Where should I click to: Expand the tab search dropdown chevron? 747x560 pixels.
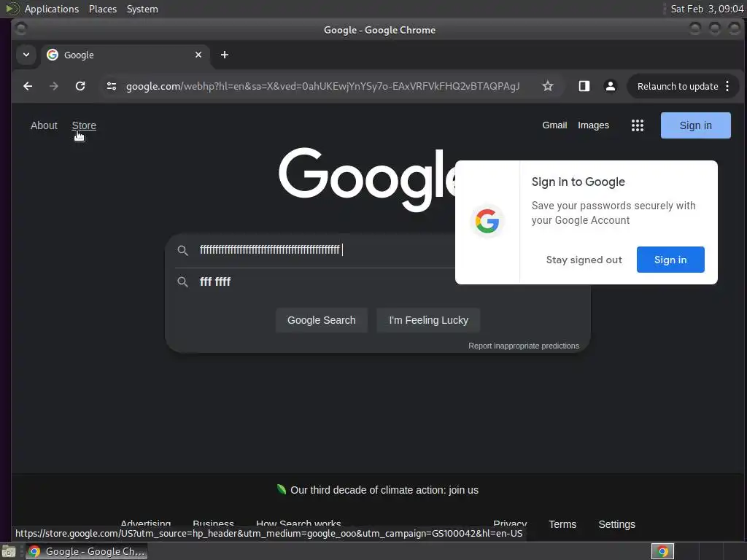point(26,55)
